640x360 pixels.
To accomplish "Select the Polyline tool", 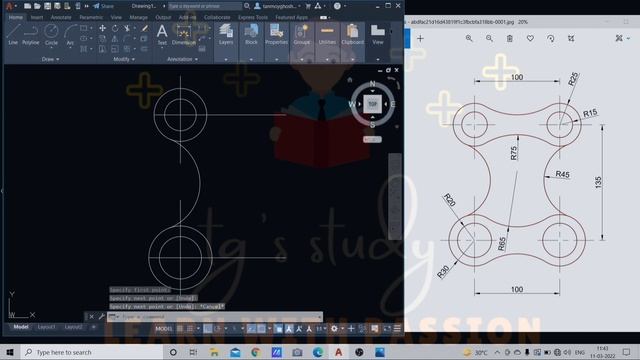I will pyautogui.click(x=31, y=34).
